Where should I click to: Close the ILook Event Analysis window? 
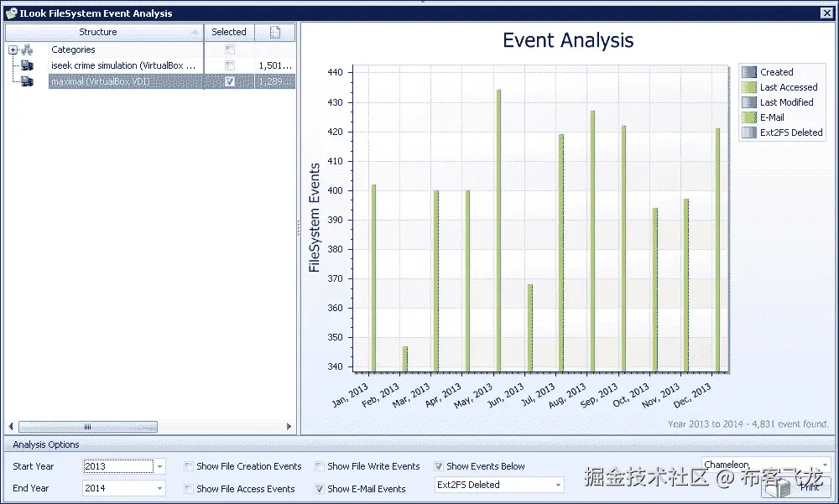(826, 13)
